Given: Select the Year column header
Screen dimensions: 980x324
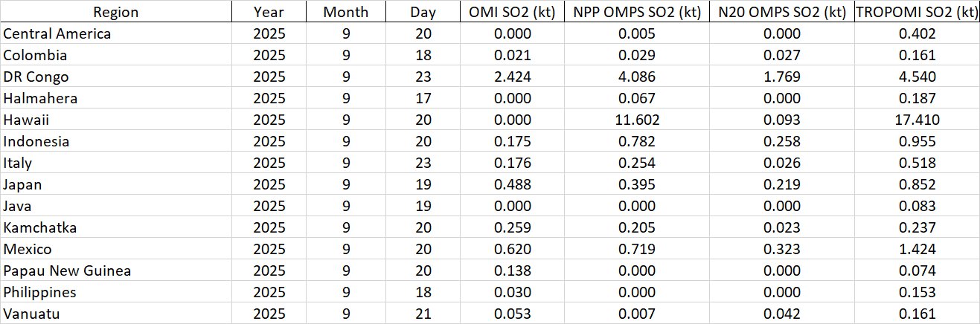Looking at the screenshot, I should (268, 12).
